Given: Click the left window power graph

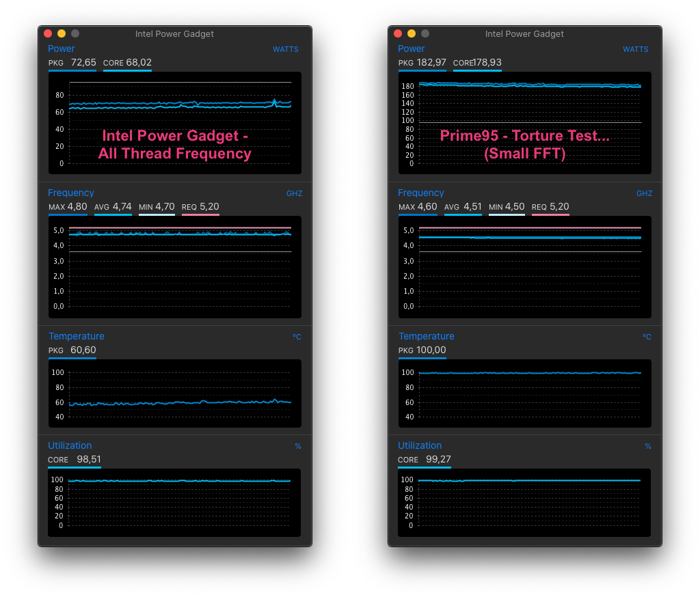Looking at the screenshot, I should click(175, 123).
